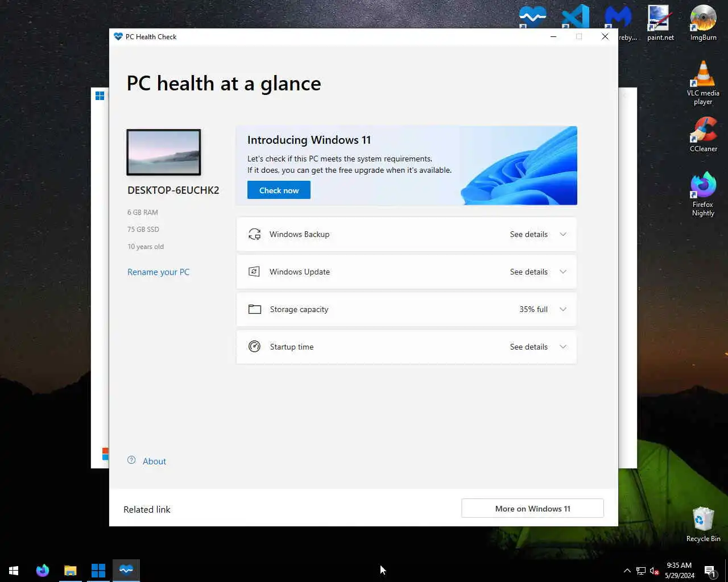
Task: Open the paint.net desktop shortcut
Action: (x=660, y=23)
